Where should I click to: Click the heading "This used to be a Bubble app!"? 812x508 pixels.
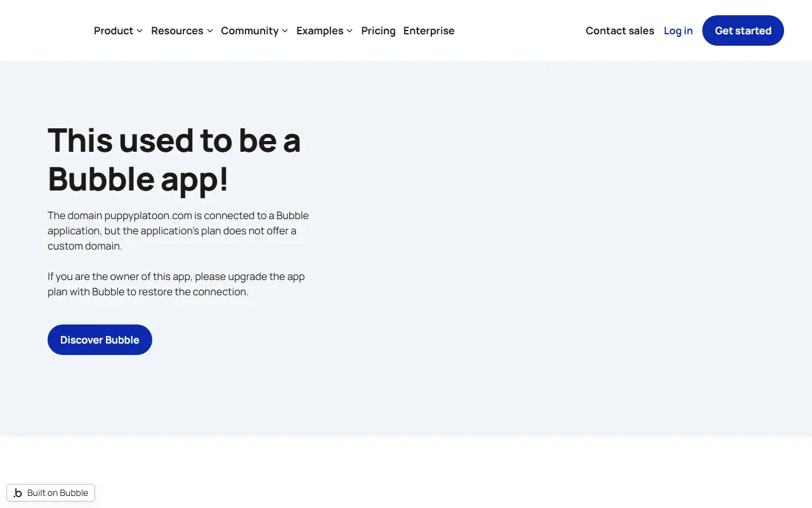click(174, 159)
